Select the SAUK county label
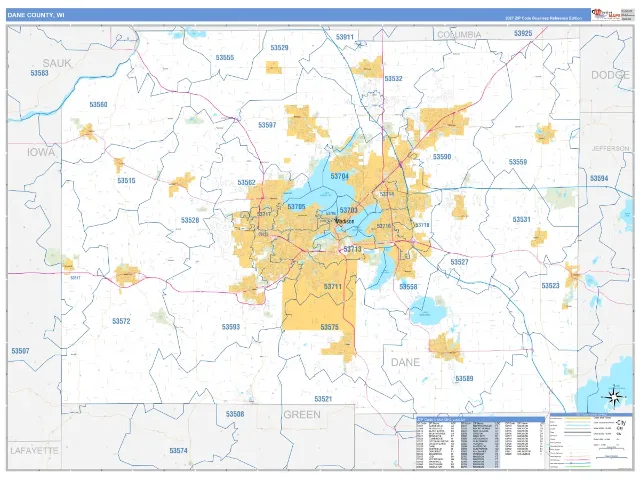This screenshot has height=480, width=640. click(57, 63)
